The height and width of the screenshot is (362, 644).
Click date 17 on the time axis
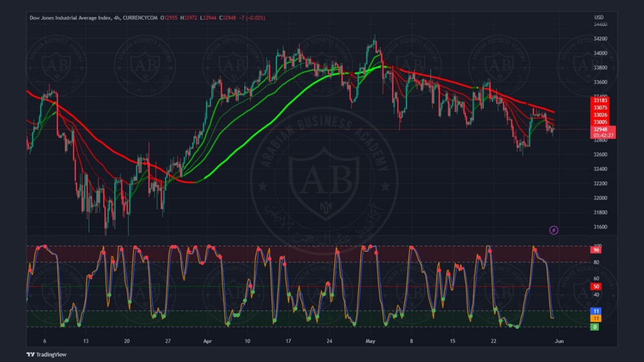click(289, 341)
